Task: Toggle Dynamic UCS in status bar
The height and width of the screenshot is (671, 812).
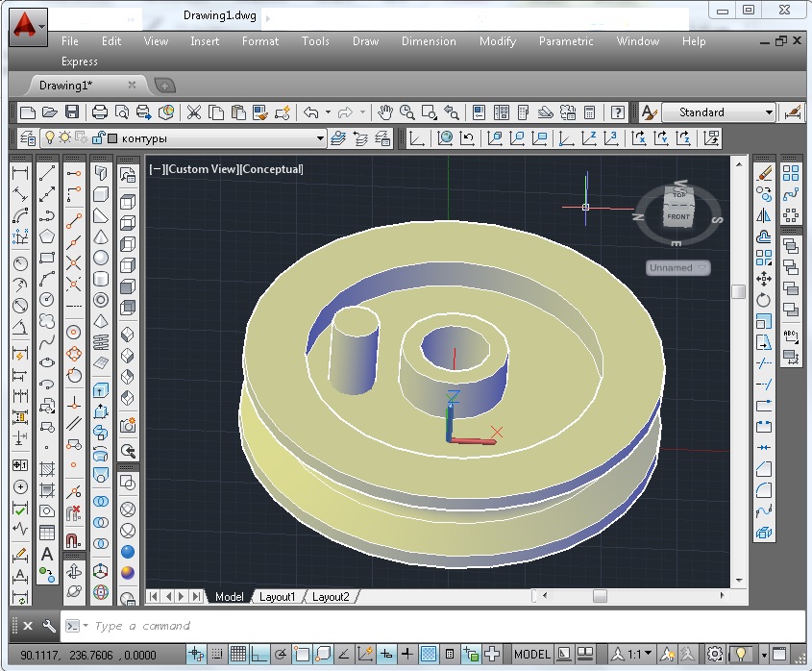Action: (365, 655)
